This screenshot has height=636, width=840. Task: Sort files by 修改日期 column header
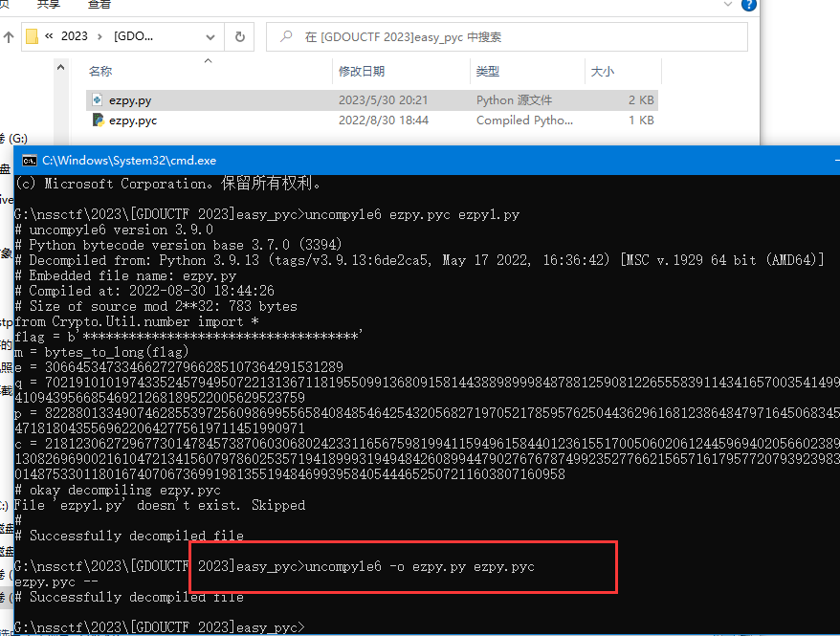[x=362, y=72]
